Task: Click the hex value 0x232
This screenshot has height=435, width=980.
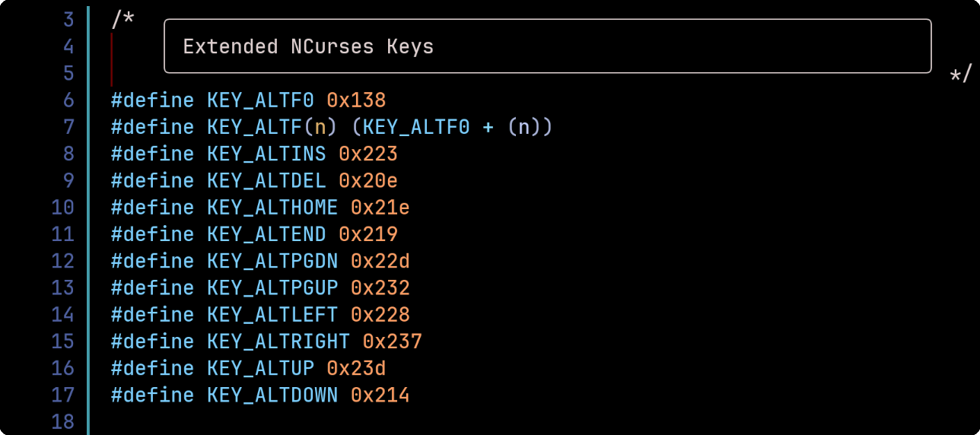Action: (x=380, y=287)
